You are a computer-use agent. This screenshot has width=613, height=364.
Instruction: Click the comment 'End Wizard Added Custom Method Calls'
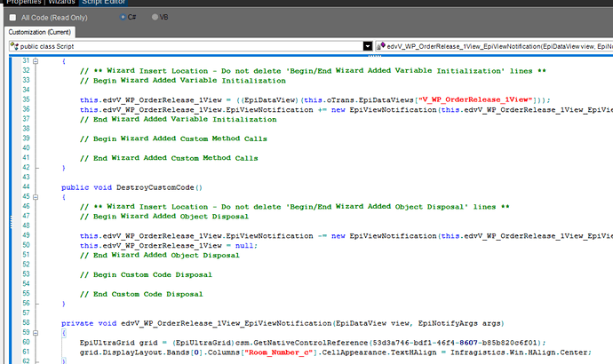169,158
